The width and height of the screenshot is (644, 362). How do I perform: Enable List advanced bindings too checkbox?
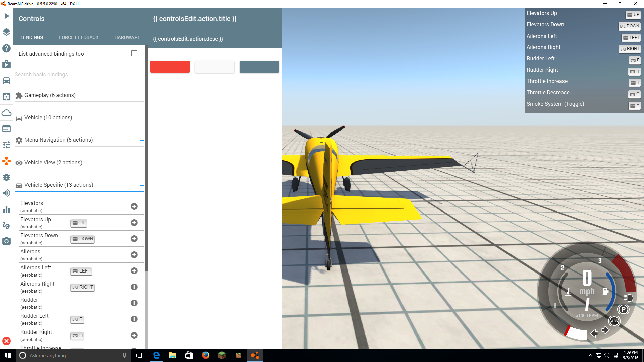pos(134,53)
